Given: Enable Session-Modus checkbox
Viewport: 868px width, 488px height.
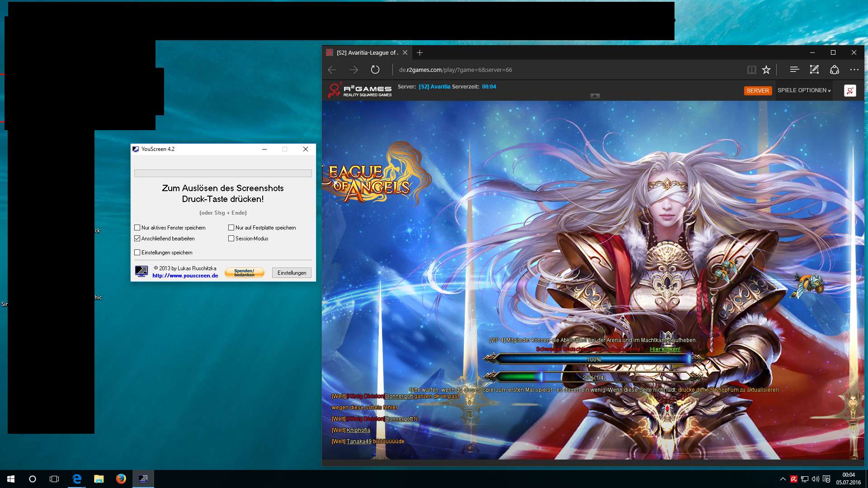Looking at the screenshot, I should coord(231,239).
